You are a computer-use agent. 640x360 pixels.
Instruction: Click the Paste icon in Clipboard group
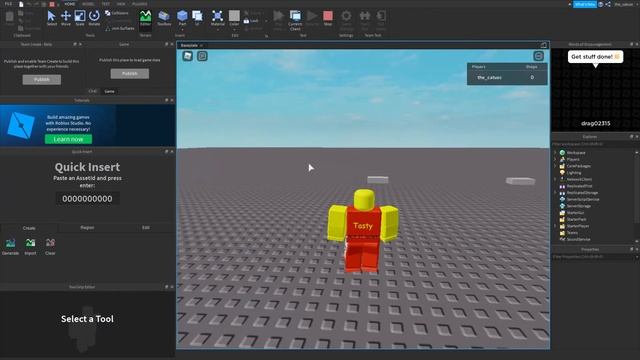coord(9,18)
